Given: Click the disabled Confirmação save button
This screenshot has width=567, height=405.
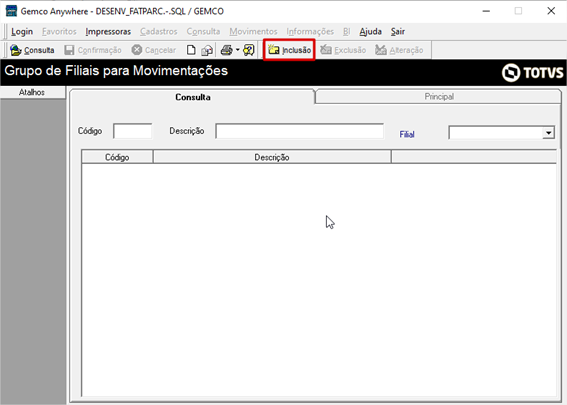Looking at the screenshot, I should (93, 50).
